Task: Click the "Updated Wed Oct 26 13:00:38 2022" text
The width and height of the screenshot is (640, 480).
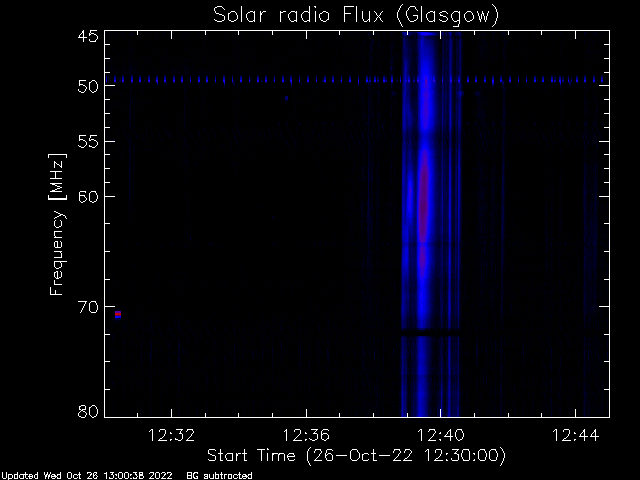Action: click(87, 476)
